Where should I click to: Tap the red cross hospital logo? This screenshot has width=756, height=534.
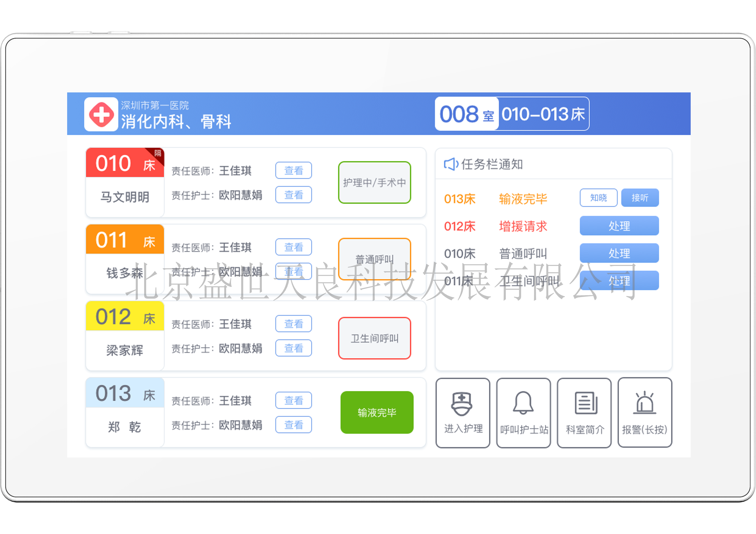point(101,114)
